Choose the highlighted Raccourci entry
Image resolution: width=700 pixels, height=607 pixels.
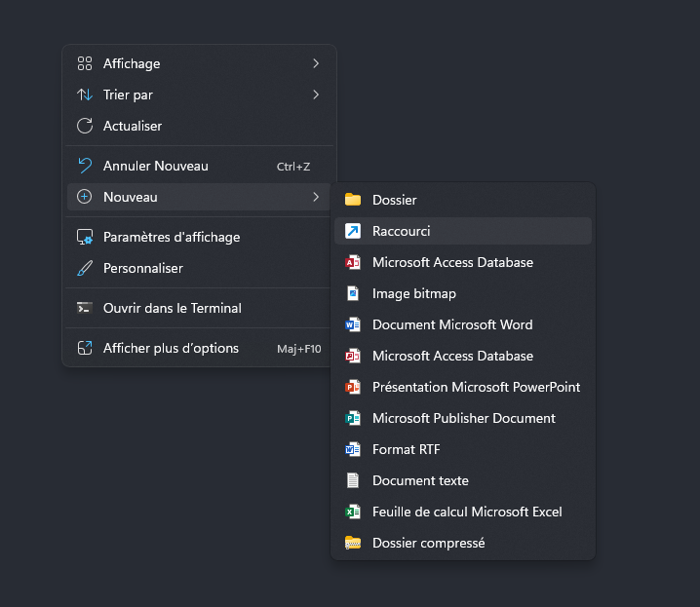[x=401, y=231]
